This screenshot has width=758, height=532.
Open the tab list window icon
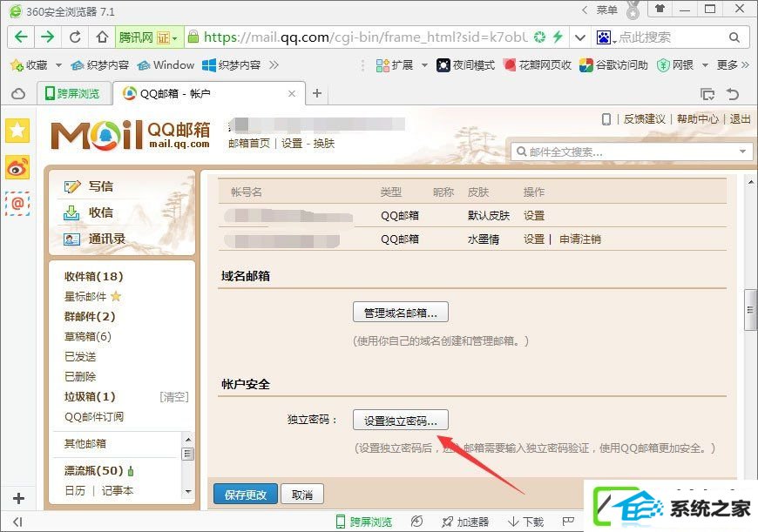click(x=707, y=94)
